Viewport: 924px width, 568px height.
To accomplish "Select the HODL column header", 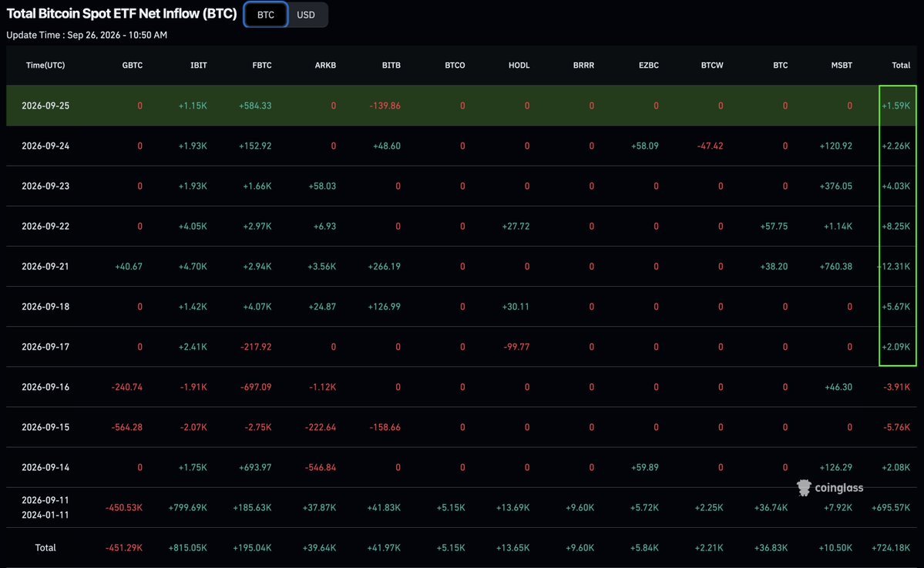I will [x=519, y=66].
